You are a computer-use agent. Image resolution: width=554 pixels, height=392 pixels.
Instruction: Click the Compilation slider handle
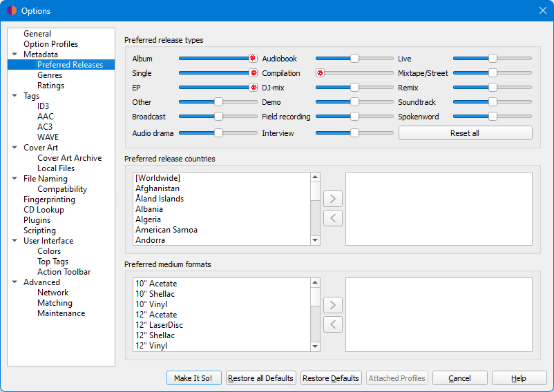[x=320, y=73]
